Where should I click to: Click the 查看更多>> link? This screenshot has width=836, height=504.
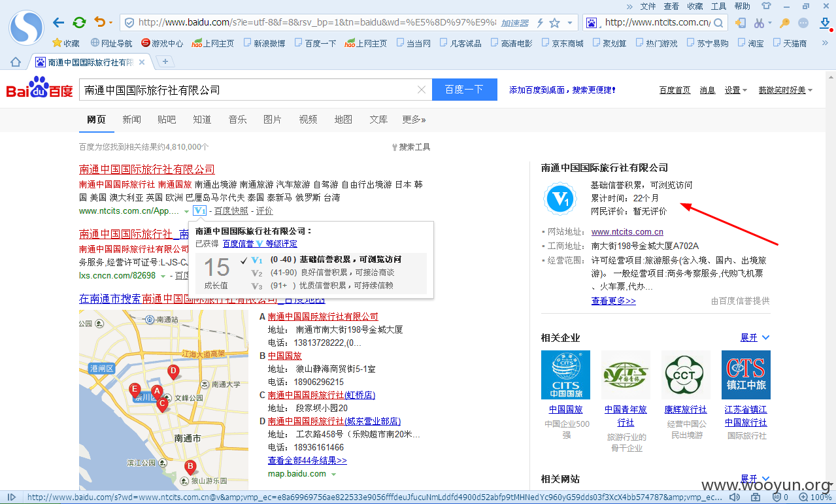(613, 301)
